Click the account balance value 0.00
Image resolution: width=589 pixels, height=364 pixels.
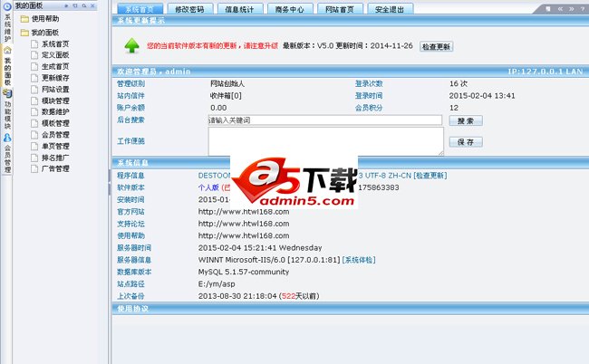pos(218,108)
